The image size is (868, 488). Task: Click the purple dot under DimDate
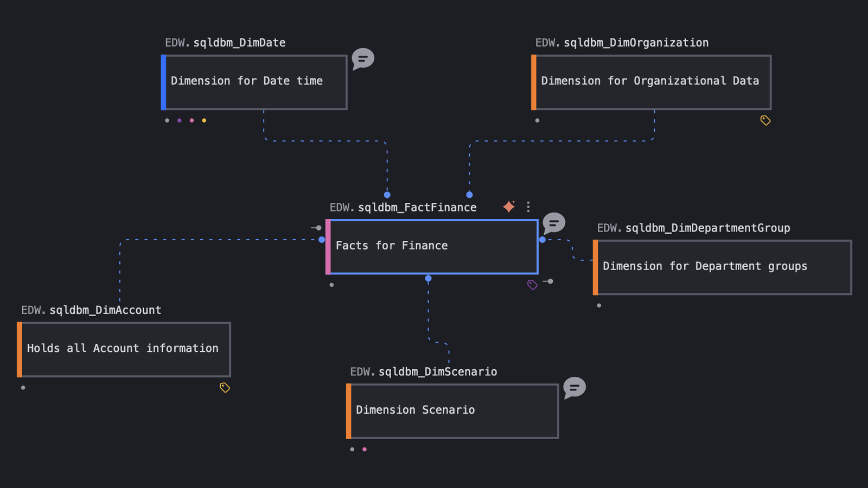[179, 120]
